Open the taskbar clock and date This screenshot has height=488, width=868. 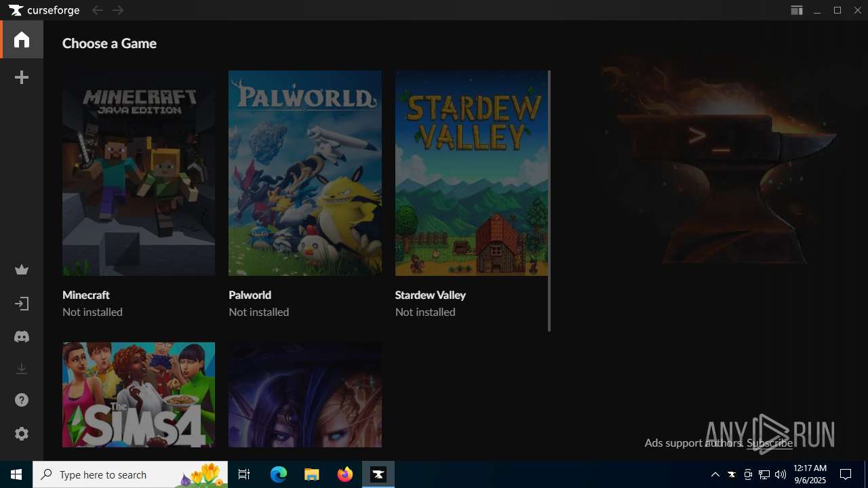tap(810, 474)
